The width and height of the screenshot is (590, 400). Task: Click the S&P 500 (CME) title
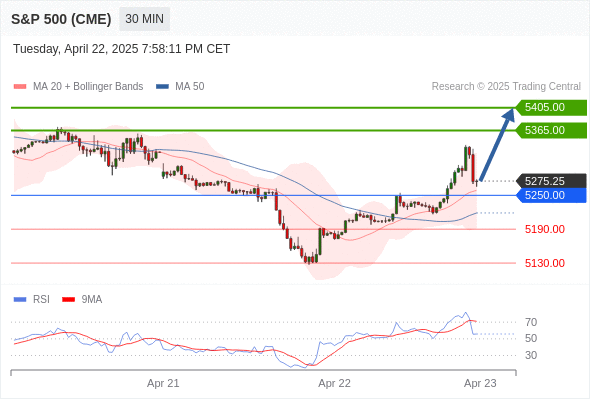61,19
